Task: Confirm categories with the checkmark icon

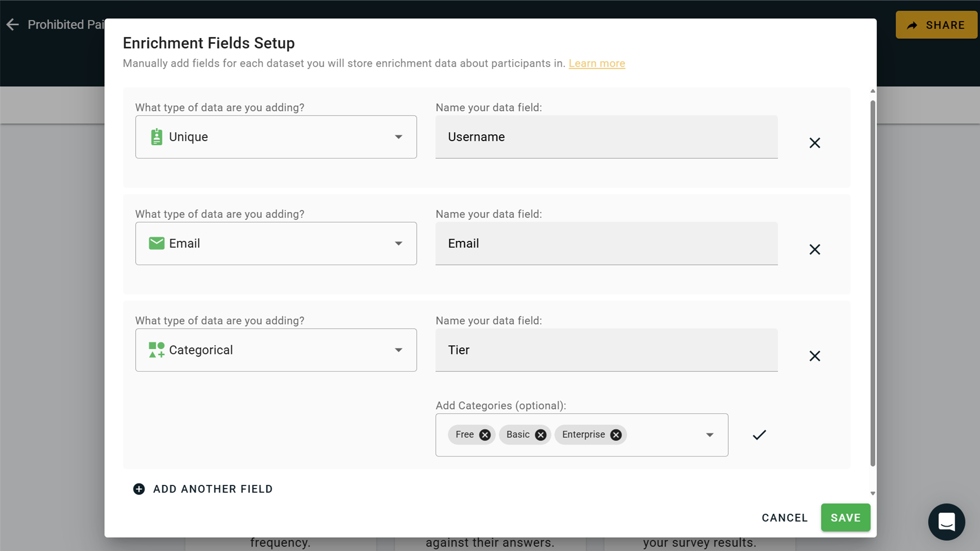Action: click(x=759, y=435)
